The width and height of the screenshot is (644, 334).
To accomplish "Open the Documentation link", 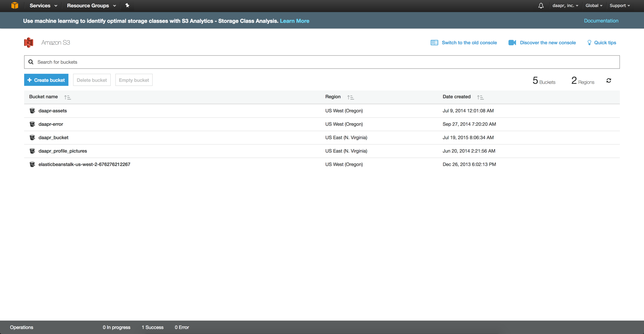I will pyautogui.click(x=601, y=21).
